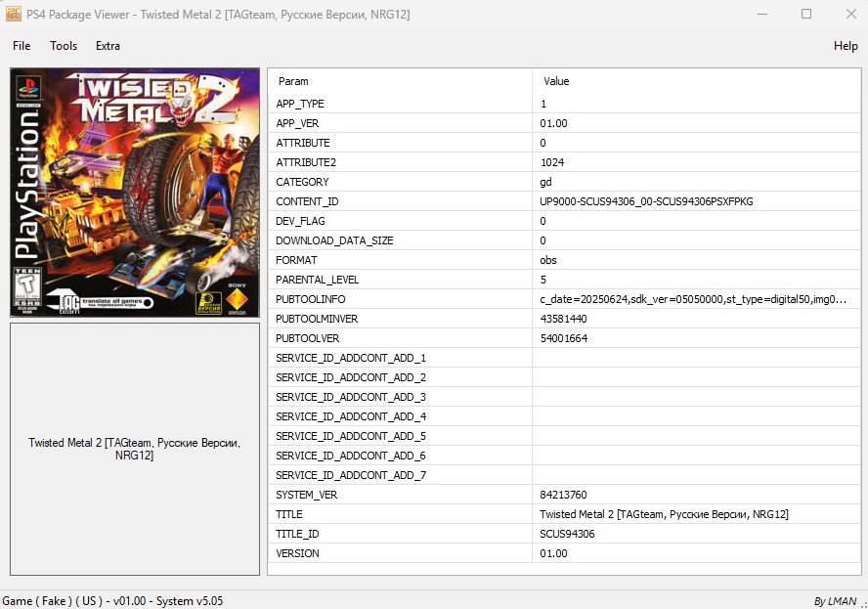Open the Extra menu
The width and height of the screenshot is (868, 609).
[x=108, y=46]
